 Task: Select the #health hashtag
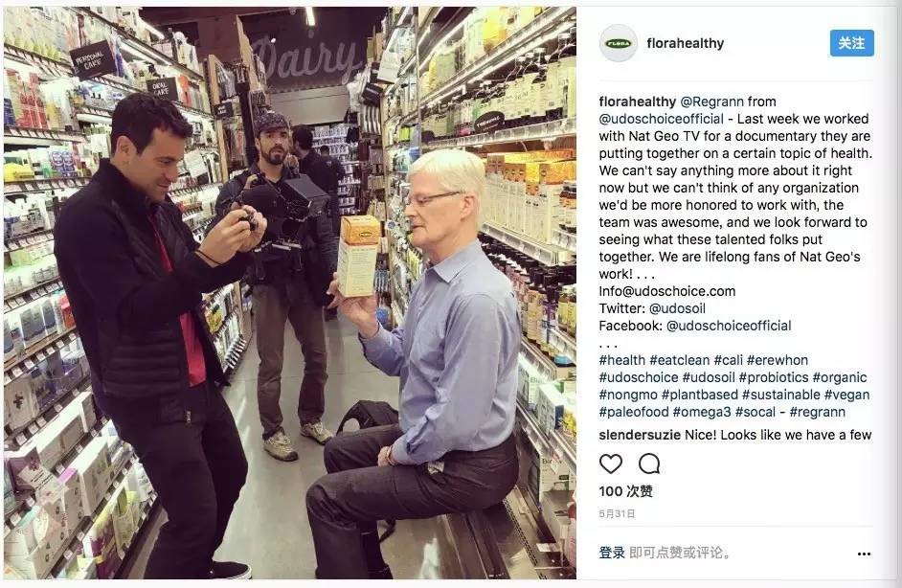621,360
